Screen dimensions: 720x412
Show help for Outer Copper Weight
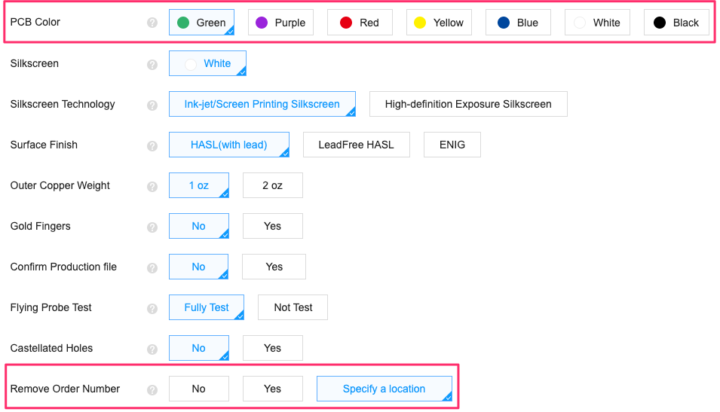point(153,186)
